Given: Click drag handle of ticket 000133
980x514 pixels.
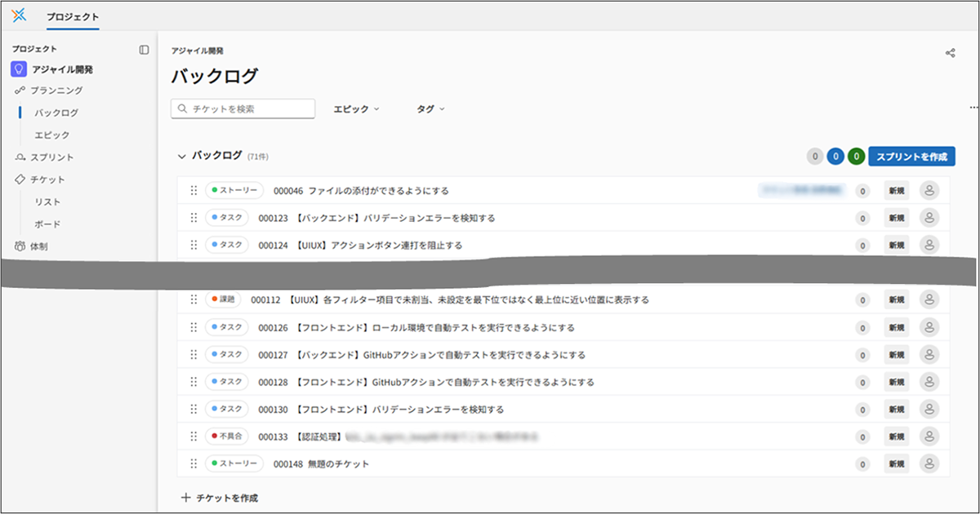Looking at the screenshot, I should tap(194, 436).
